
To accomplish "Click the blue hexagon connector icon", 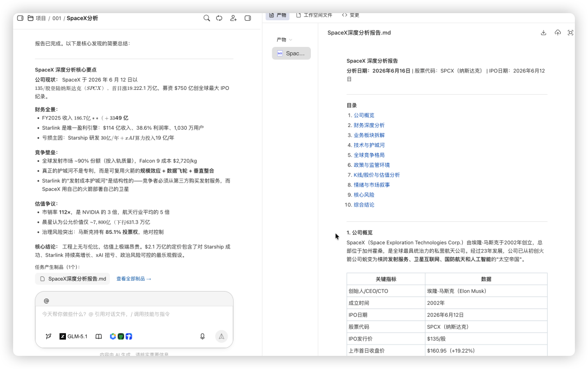I will click(x=113, y=336).
